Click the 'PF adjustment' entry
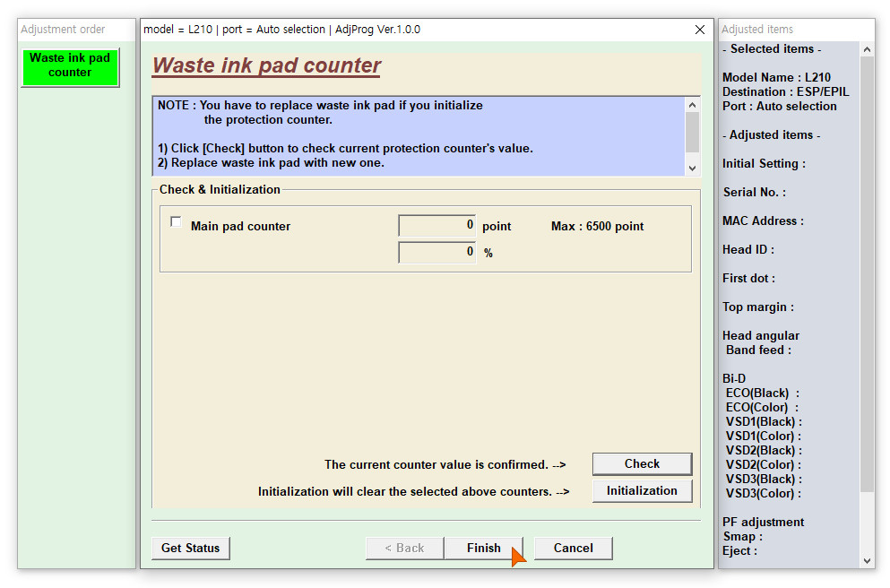Viewport: 890px width, 588px height. (x=763, y=523)
